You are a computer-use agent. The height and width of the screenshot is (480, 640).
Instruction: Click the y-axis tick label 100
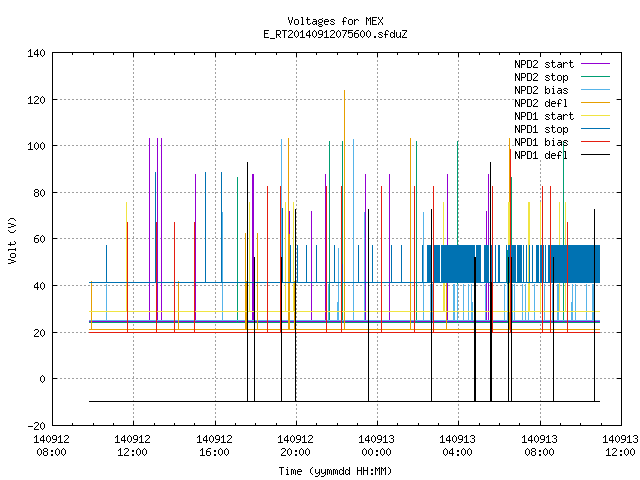click(x=36, y=146)
